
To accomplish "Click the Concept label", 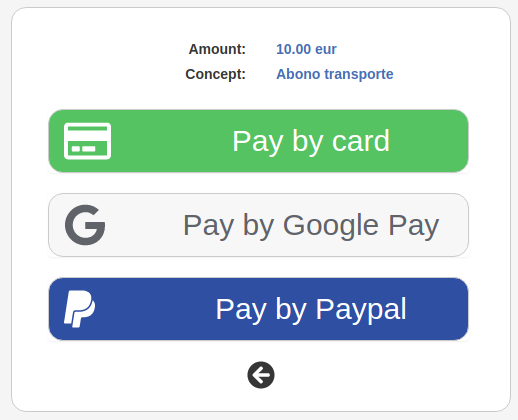I will pyautogui.click(x=215, y=74).
